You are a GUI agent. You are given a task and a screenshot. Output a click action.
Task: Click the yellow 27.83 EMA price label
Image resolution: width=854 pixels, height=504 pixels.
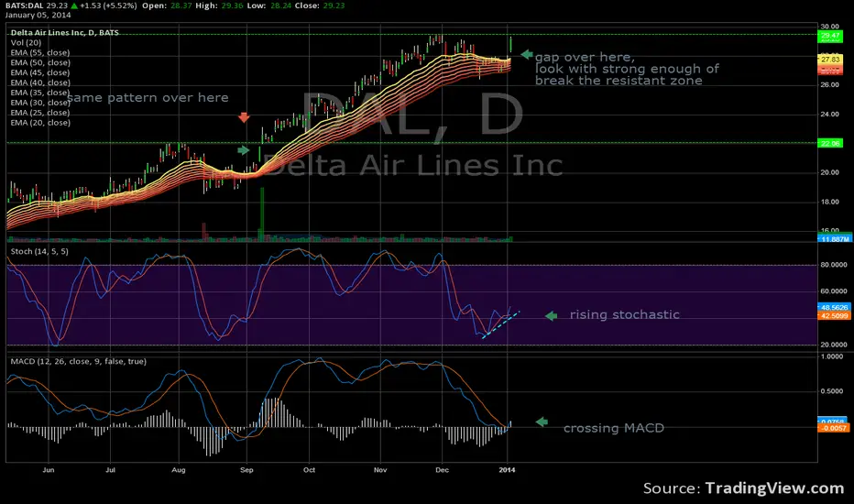830,59
